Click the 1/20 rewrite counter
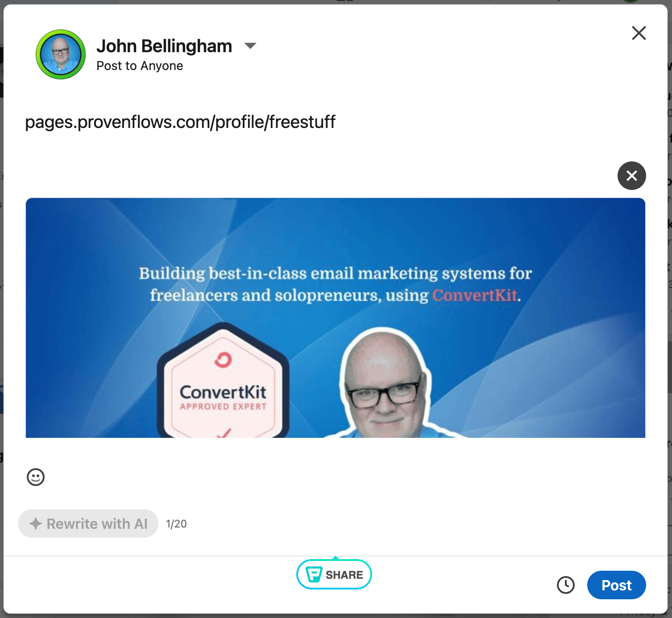Viewport: 672px width, 618px height. pos(176,524)
